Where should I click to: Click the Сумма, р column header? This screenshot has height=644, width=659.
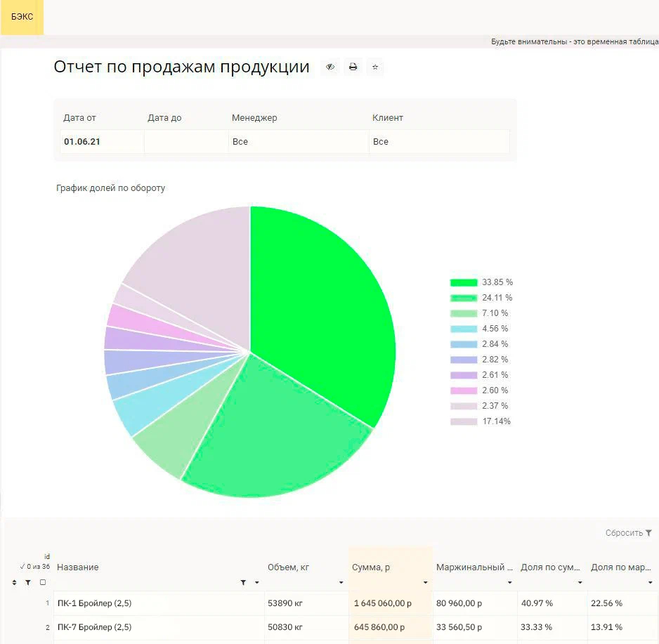coord(370,567)
